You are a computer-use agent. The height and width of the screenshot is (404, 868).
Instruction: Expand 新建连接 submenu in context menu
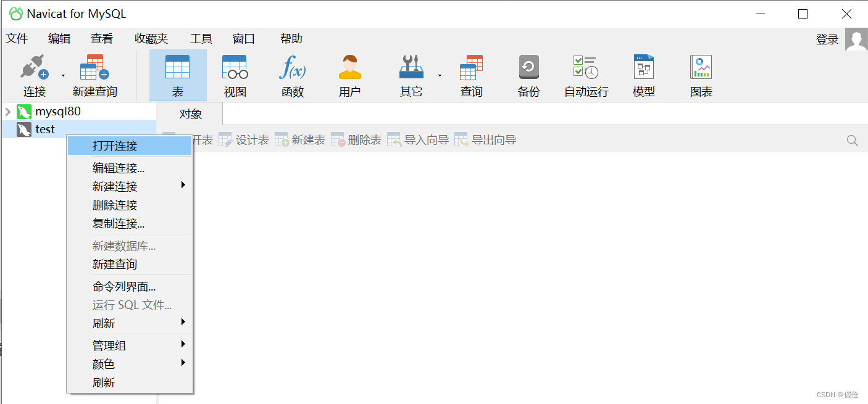click(x=130, y=186)
